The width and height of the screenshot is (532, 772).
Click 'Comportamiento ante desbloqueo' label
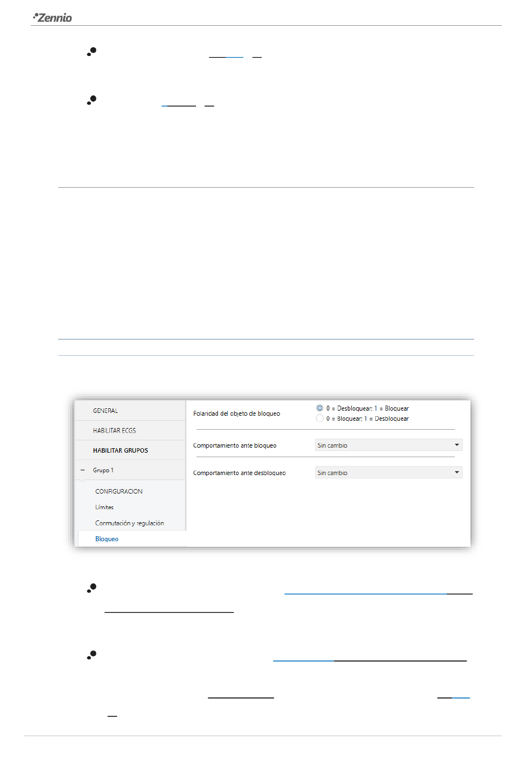click(x=239, y=473)
